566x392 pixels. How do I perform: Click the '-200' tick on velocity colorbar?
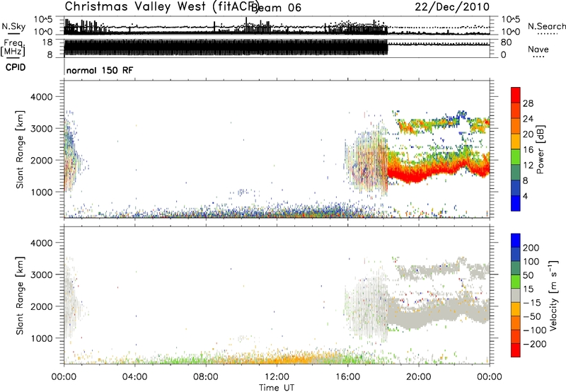point(534,344)
